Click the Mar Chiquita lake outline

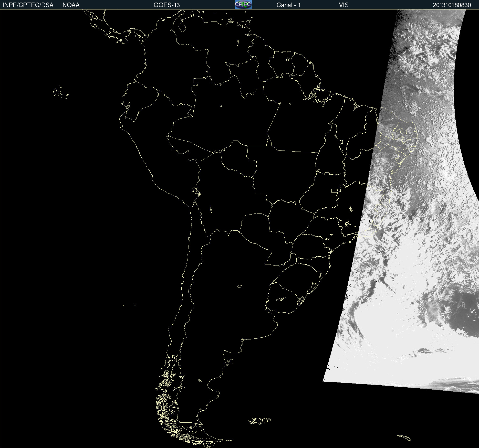pos(239,286)
